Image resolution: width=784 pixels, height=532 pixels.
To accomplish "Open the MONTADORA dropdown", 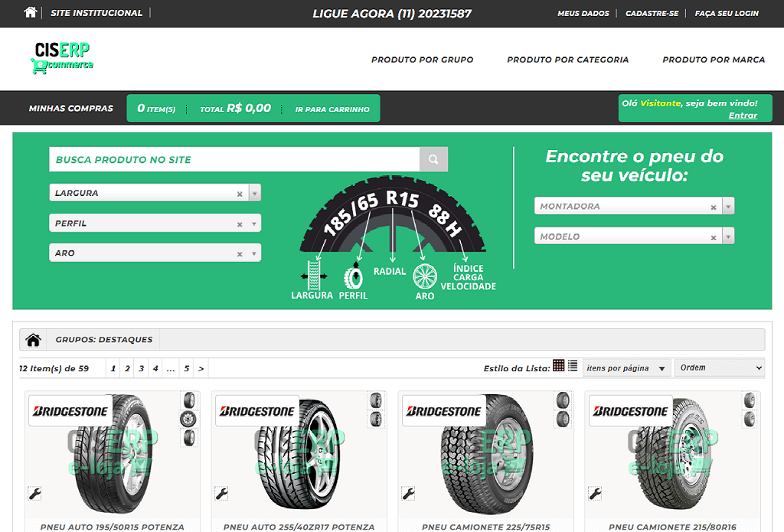I will pos(727,205).
